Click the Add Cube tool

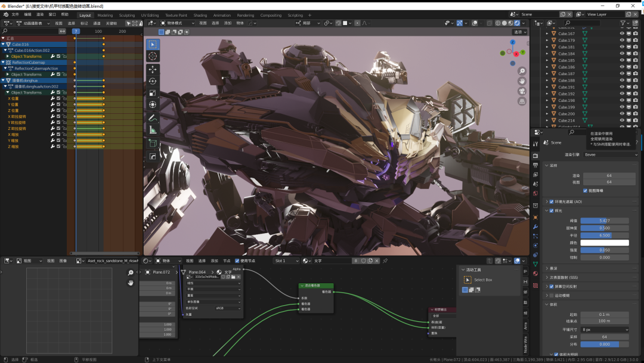coord(153,143)
